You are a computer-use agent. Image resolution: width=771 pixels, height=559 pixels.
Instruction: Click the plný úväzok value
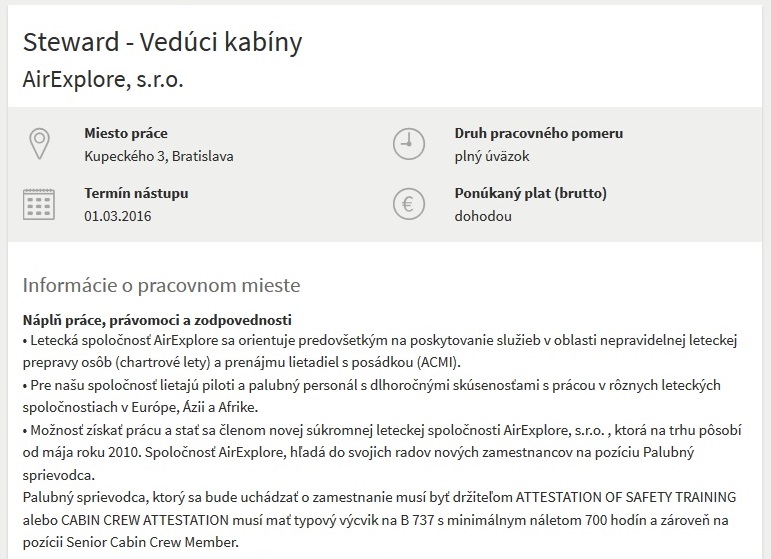(492, 156)
